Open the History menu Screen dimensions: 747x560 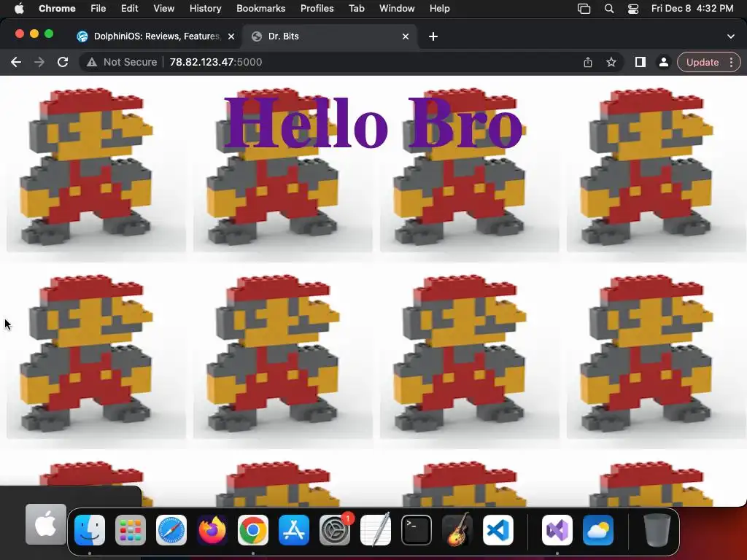[205, 8]
